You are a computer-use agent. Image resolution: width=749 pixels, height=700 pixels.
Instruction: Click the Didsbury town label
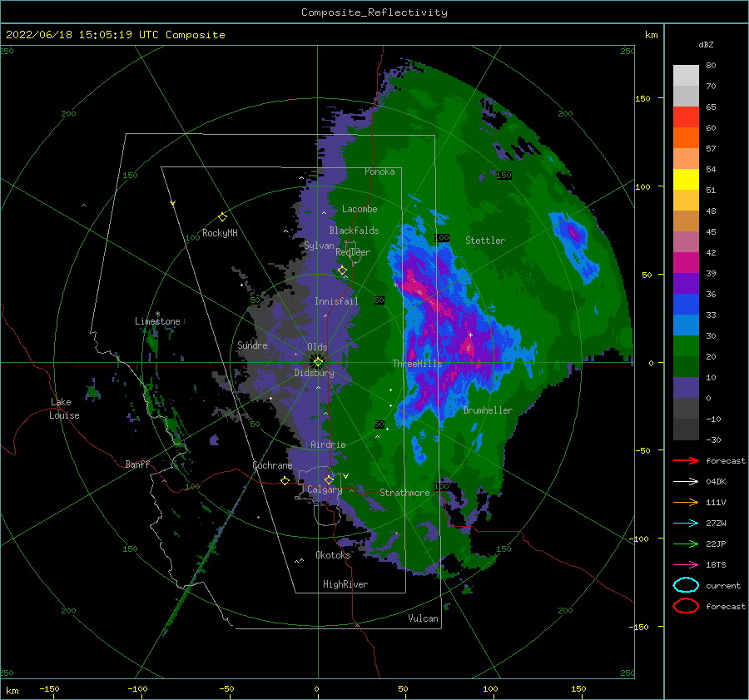pyautogui.click(x=314, y=373)
